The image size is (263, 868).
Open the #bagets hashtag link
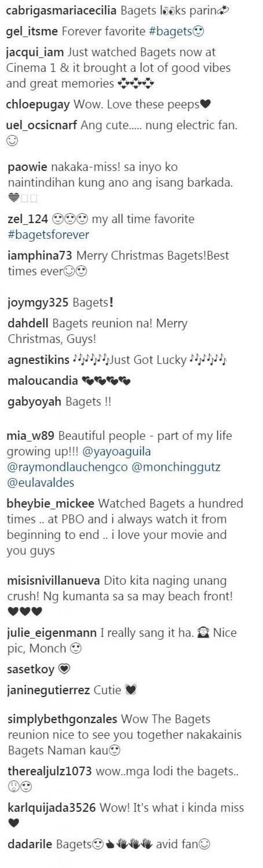coord(170,32)
